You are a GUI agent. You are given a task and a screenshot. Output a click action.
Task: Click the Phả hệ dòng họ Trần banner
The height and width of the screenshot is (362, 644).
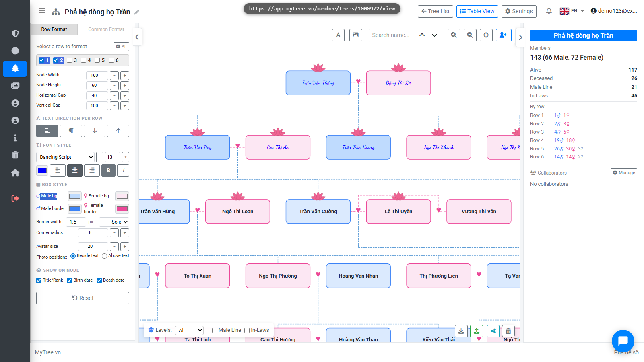pyautogui.click(x=583, y=35)
